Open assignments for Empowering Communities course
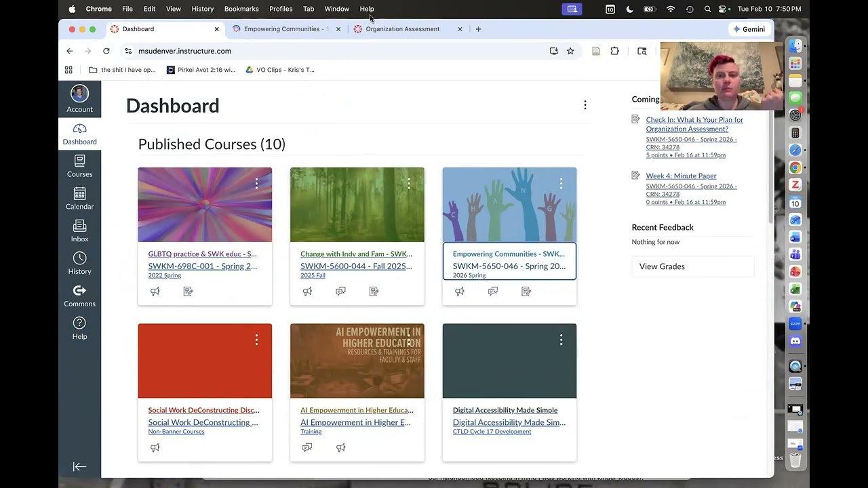This screenshot has height=488, width=868. pyautogui.click(x=526, y=291)
